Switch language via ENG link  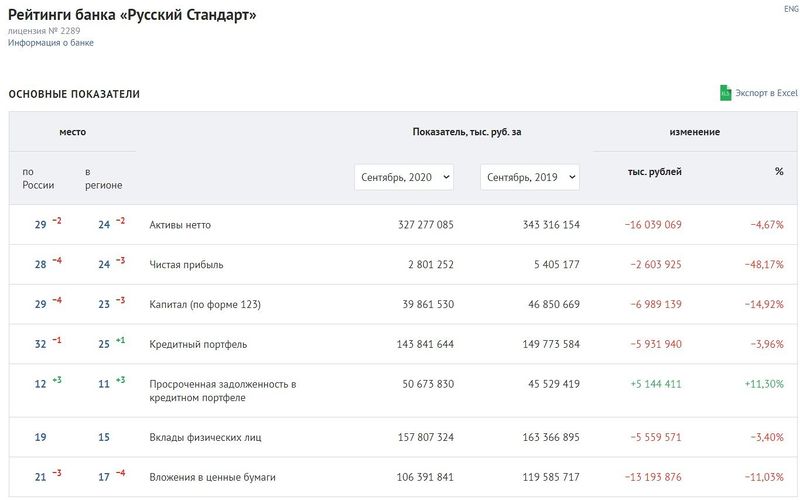[791, 9]
